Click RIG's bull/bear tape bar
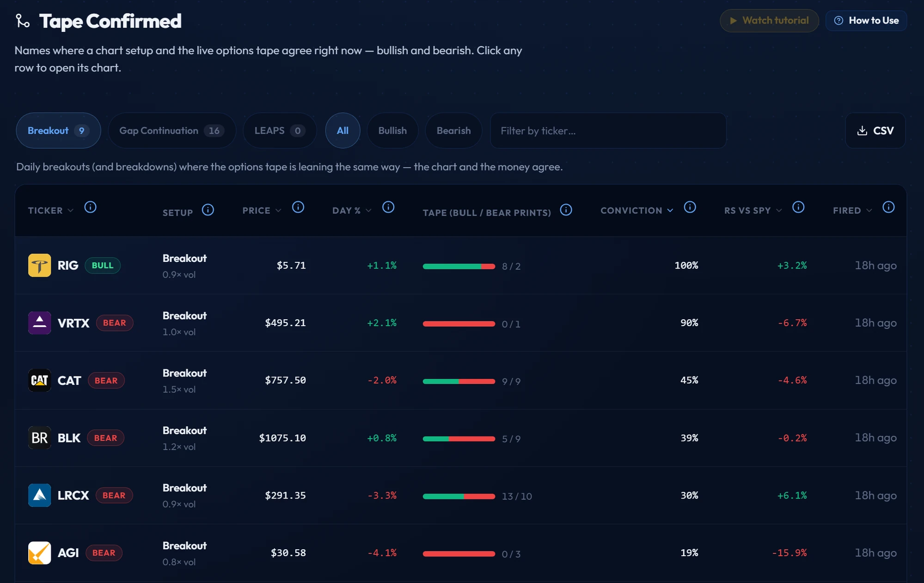 coord(459,267)
